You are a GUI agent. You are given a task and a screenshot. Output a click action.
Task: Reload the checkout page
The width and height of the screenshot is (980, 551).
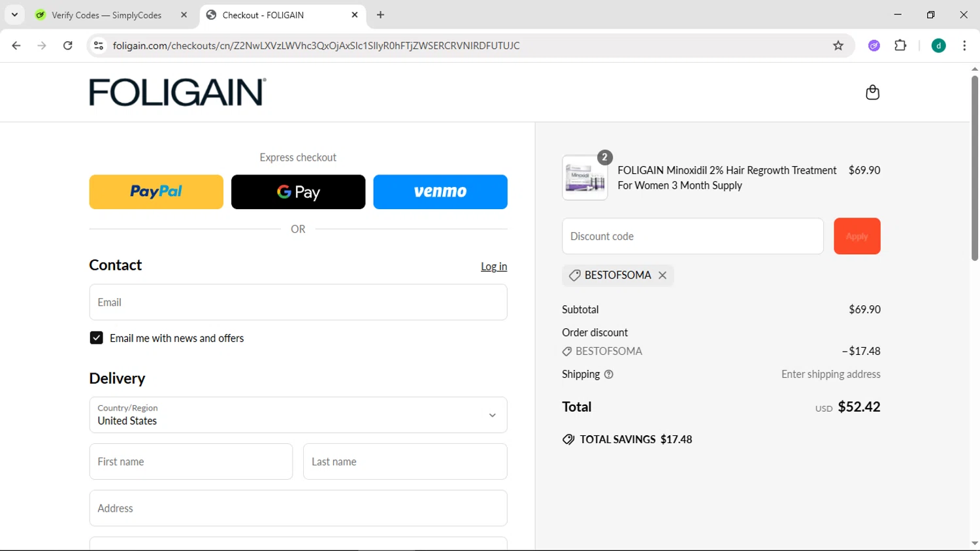[x=68, y=46]
